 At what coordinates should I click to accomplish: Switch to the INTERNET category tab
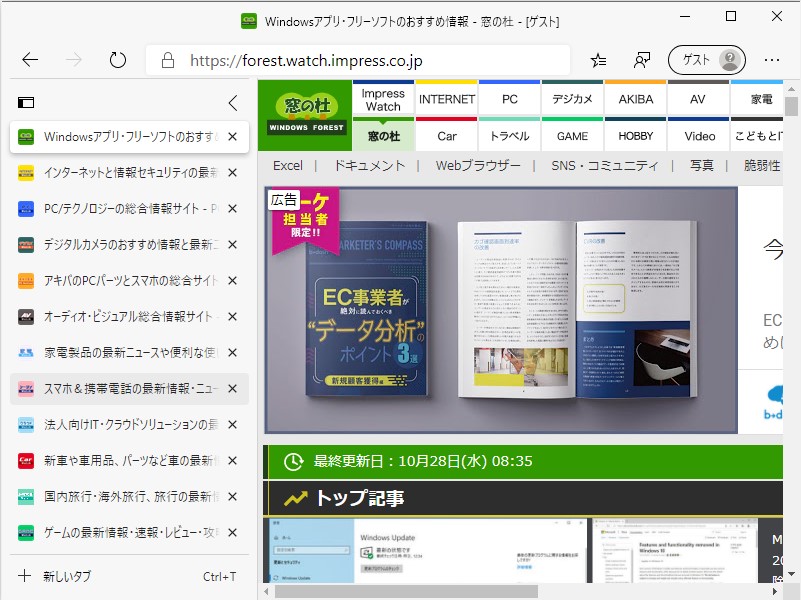pyautogui.click(x=446, y=98)
